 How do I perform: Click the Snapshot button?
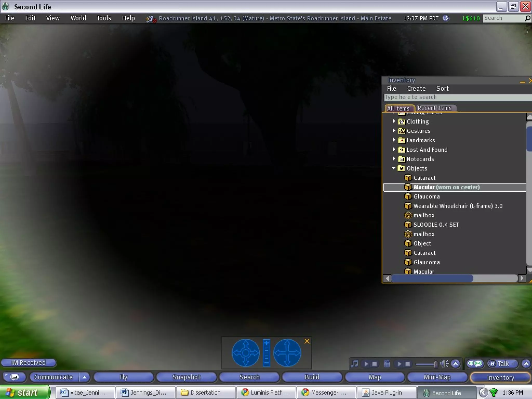point(187,377)
